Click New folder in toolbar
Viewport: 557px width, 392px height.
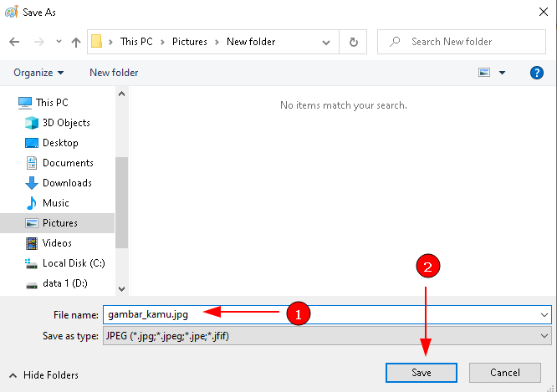click(x=114, y=73)
